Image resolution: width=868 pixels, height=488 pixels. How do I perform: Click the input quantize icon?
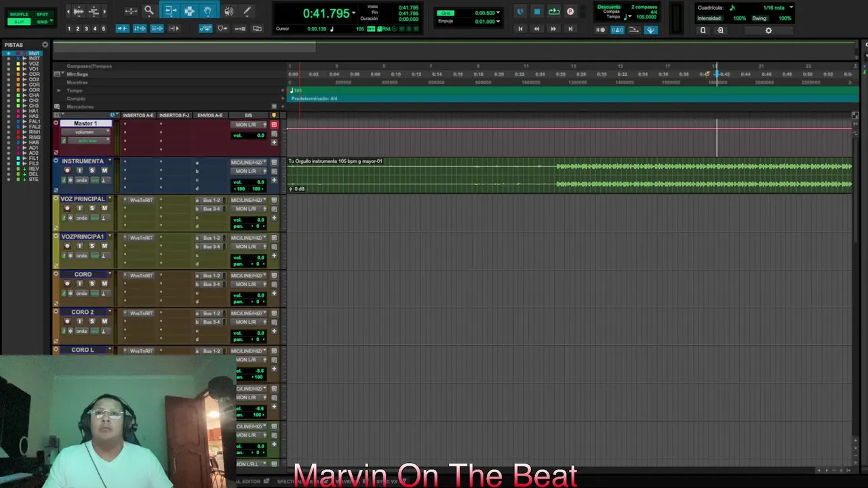coord(720,30)
